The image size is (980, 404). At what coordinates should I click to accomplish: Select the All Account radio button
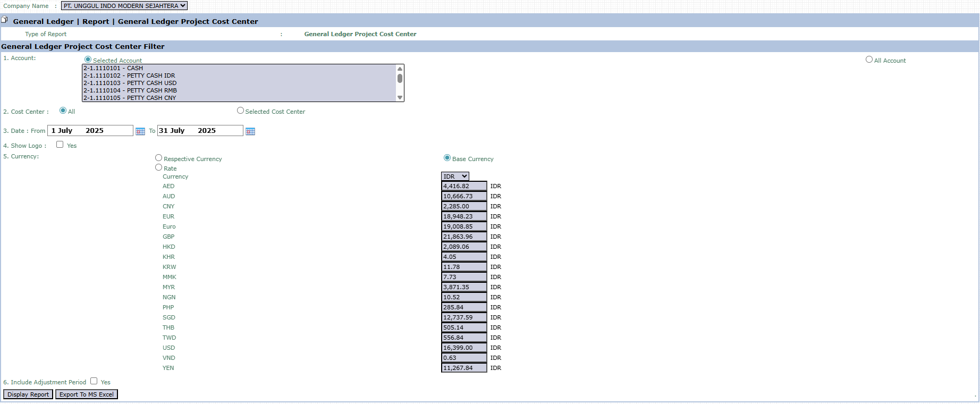[869, 60]
